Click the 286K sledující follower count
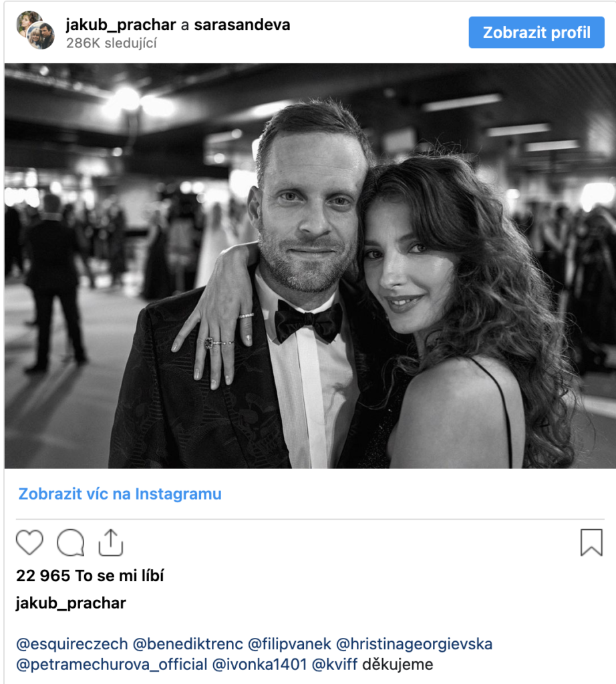 click(112, 43)
